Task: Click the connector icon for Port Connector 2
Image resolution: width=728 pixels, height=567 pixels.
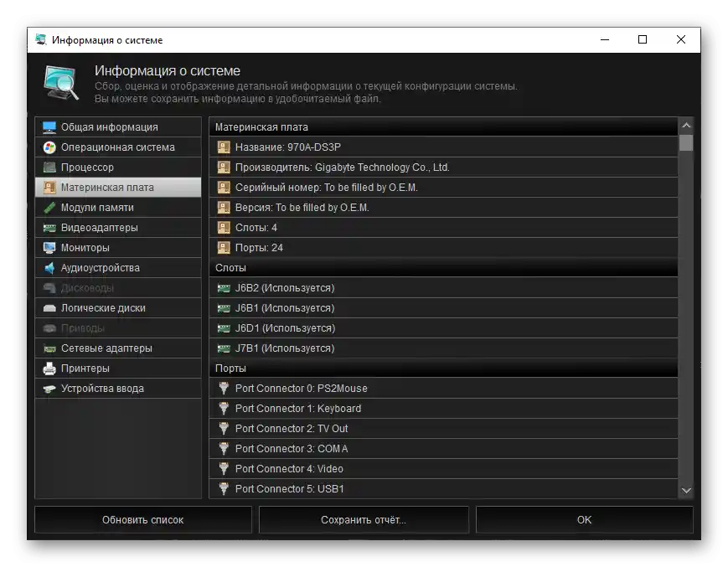Action: 224,429
